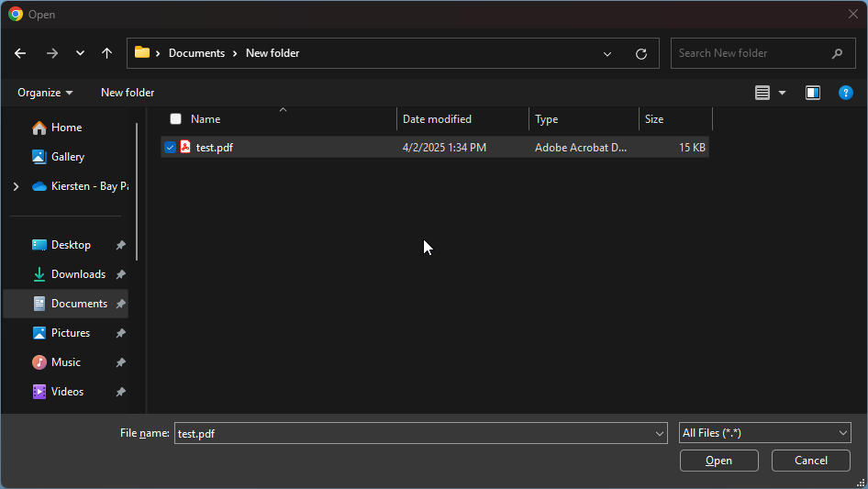
Task: Click the pin icon beside Desktop
Action: click(x=120, y=245)
